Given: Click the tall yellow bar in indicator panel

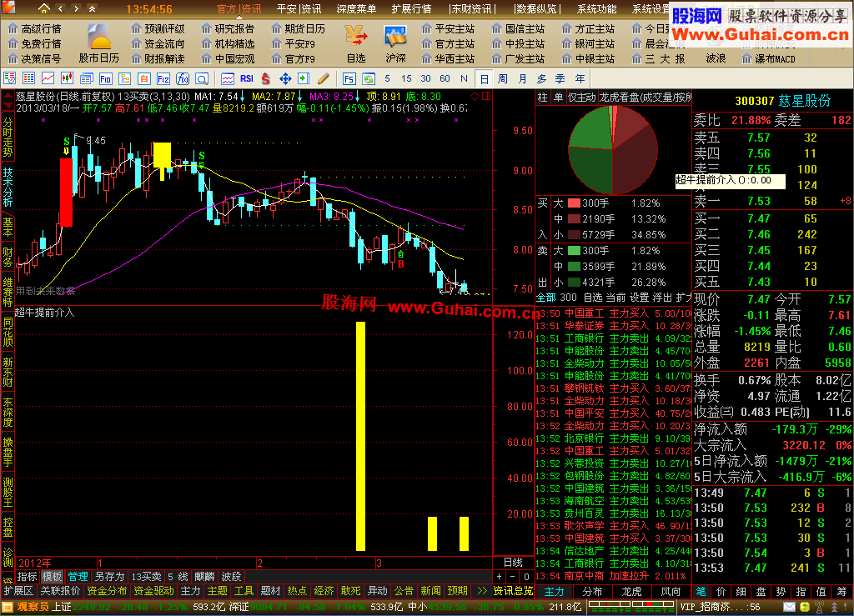Looking at the screenshot, I should point(360,437).
